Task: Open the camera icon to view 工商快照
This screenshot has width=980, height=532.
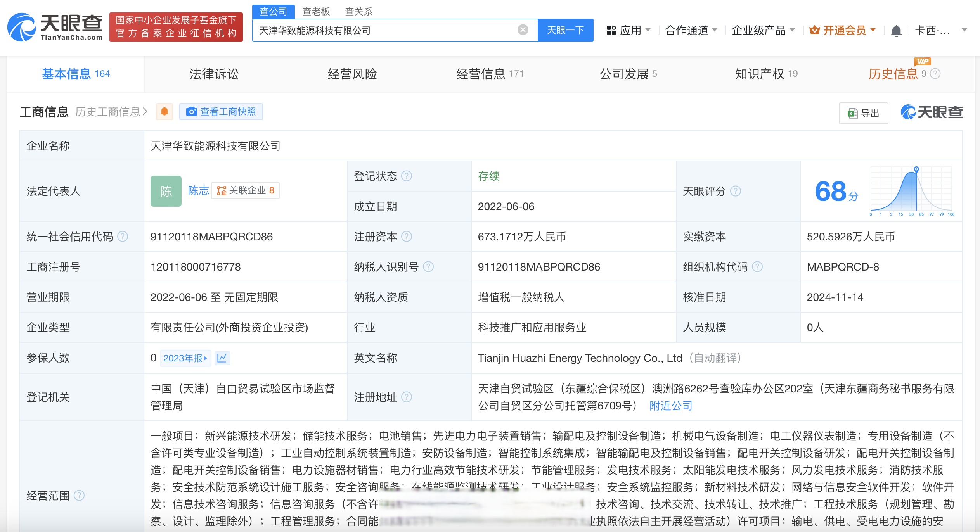Action: pyautogui.click(x=192, y=111)
